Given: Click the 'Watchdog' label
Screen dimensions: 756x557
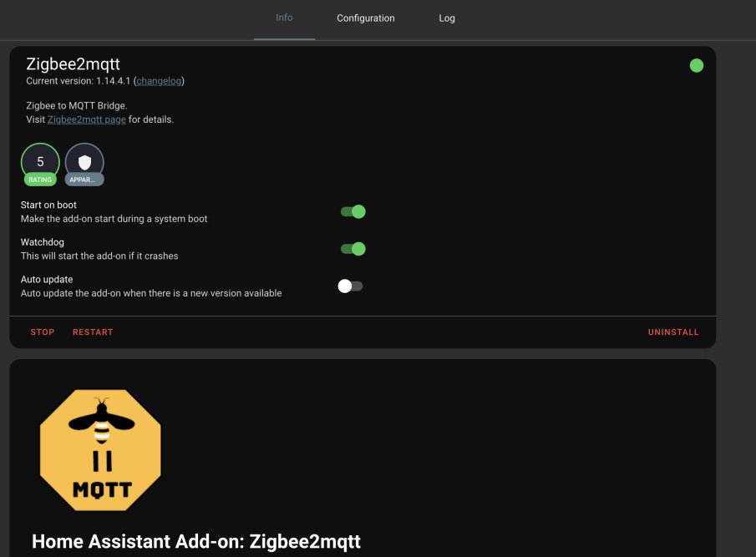Looking at the screenshot, I should 43,242.
